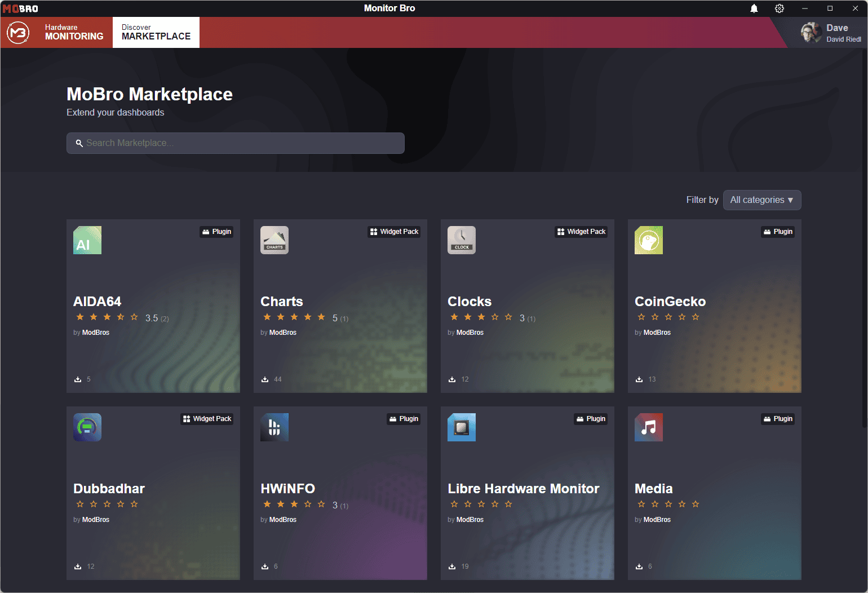Click ModBros author under Media
The width and height of the screenshot is (868, 593).
click(657, 520)
